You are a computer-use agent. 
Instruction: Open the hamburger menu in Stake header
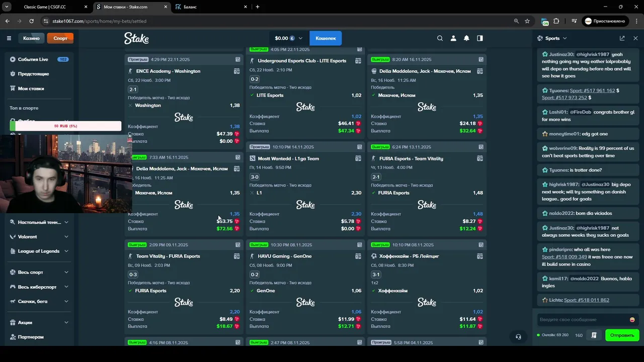point(9,38)
